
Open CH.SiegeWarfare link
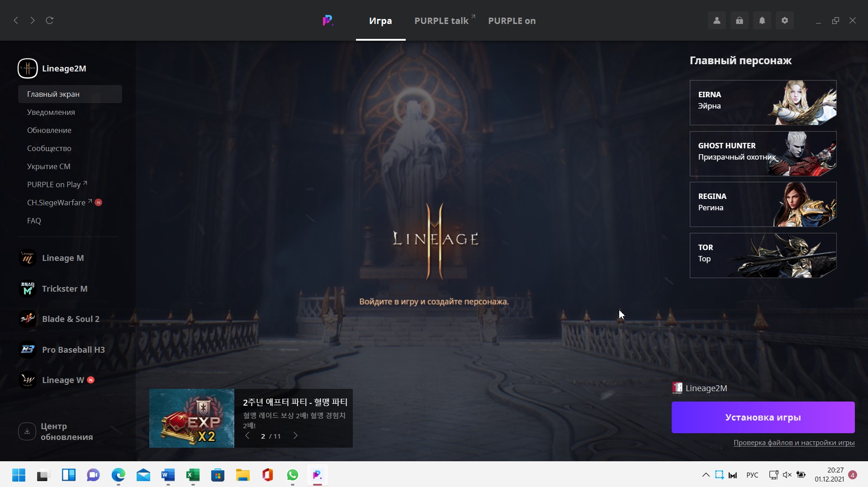(59, 203)
